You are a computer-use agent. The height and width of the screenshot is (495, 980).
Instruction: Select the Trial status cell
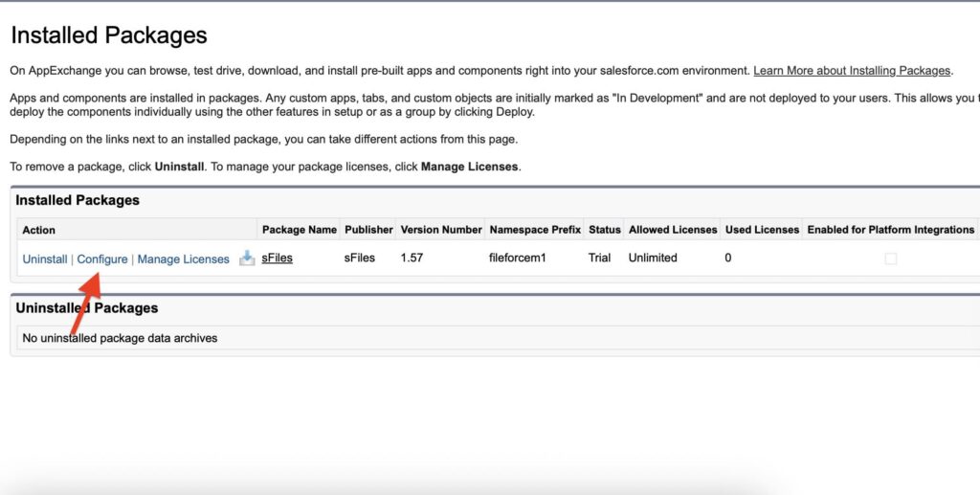pyautogui.click(x=599, y=258)
